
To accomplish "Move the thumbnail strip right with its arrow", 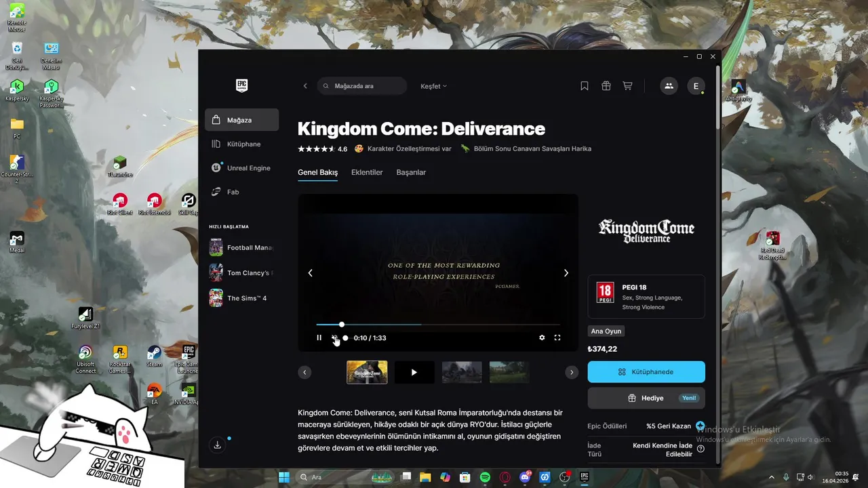I will (x=572, y=372).
